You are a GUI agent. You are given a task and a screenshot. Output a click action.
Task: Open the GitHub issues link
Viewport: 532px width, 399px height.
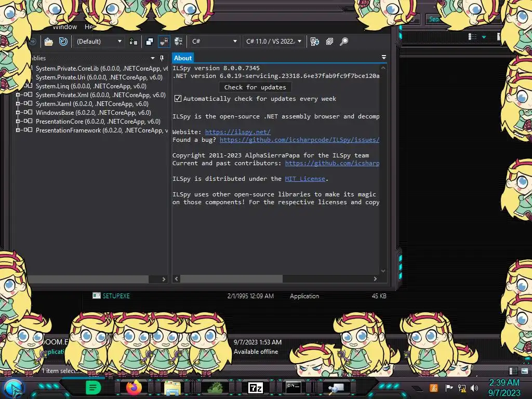[299, 140]
